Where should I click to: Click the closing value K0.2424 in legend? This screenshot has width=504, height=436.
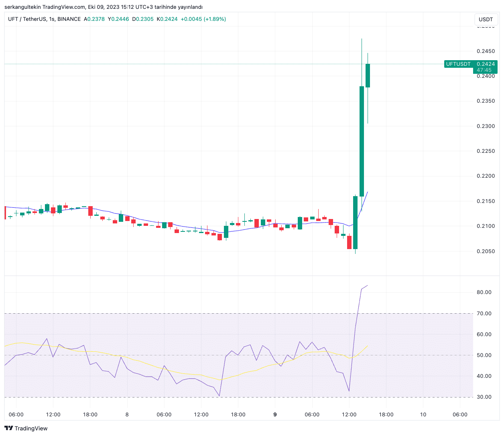167,19
